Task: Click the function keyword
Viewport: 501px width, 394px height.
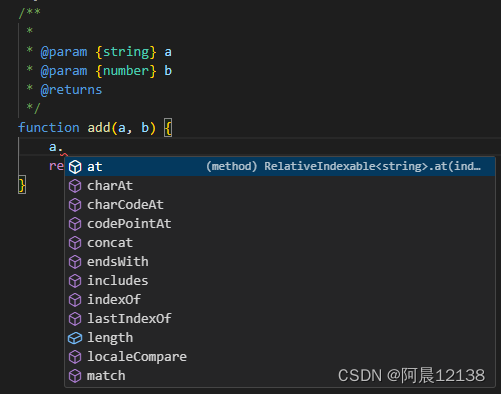Action: pyautogui.click(x=49, y=128)
